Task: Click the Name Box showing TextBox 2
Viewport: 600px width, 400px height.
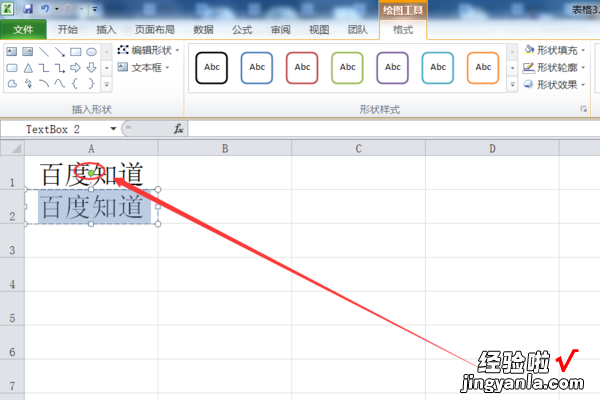Action: tap(55, 129)
